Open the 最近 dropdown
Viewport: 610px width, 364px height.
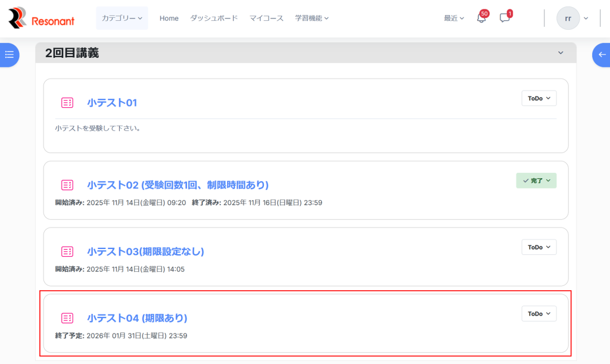tap(453, 18)
